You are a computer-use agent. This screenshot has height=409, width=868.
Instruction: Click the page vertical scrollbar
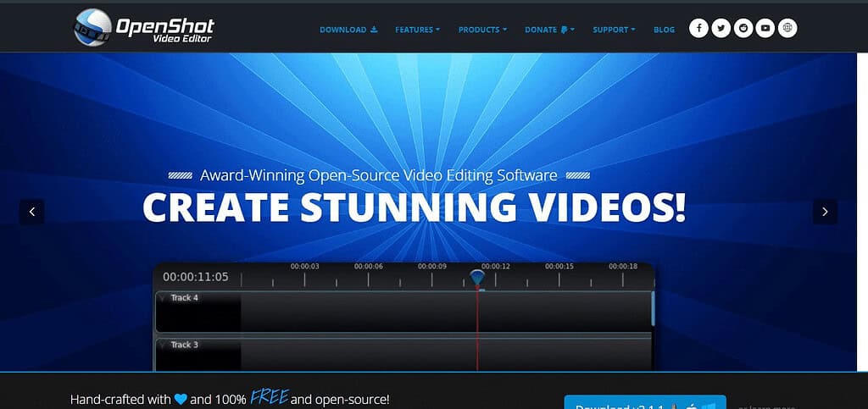coord(862,212)
